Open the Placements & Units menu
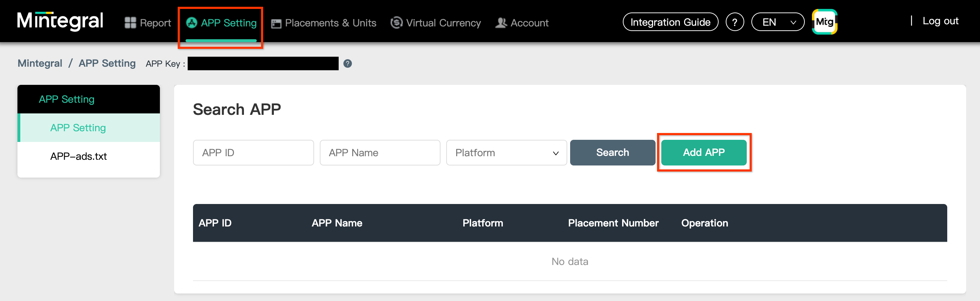 pyautogui.click(x=330, y=23)
